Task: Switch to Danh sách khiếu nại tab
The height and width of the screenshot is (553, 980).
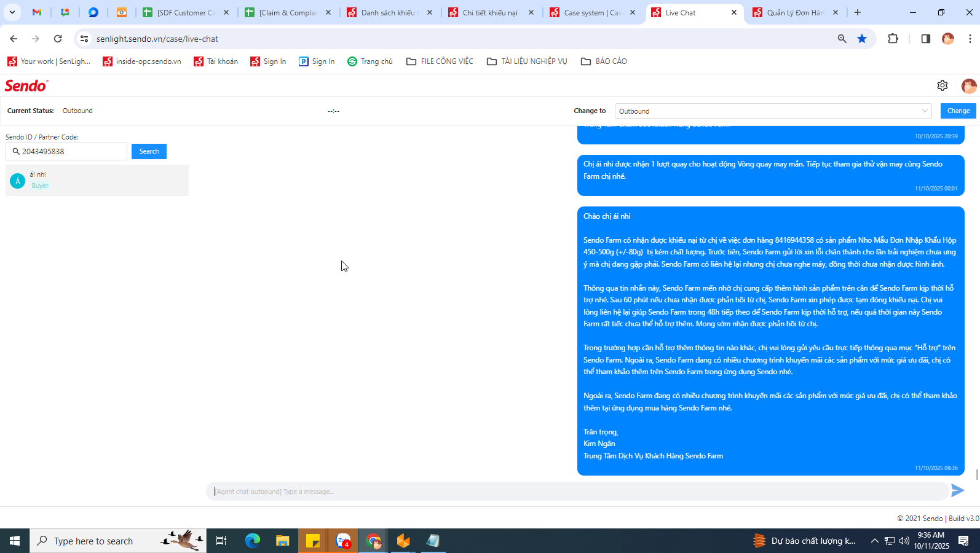Action: pyautogui.click(x=389, y=12)
